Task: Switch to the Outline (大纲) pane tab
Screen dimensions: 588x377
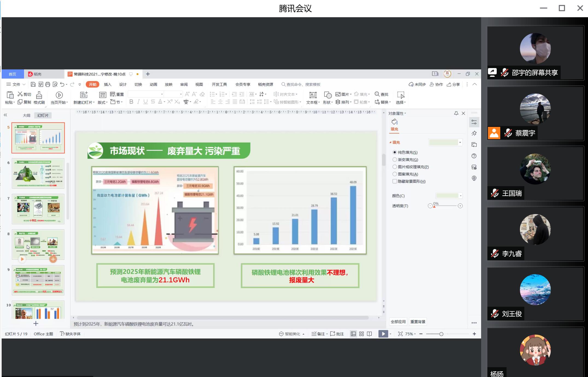Action: [x=26, y=115]
